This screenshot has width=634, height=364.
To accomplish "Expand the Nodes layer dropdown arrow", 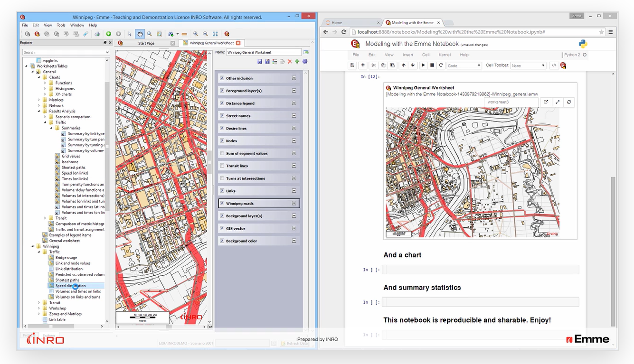I will point(294,141).
